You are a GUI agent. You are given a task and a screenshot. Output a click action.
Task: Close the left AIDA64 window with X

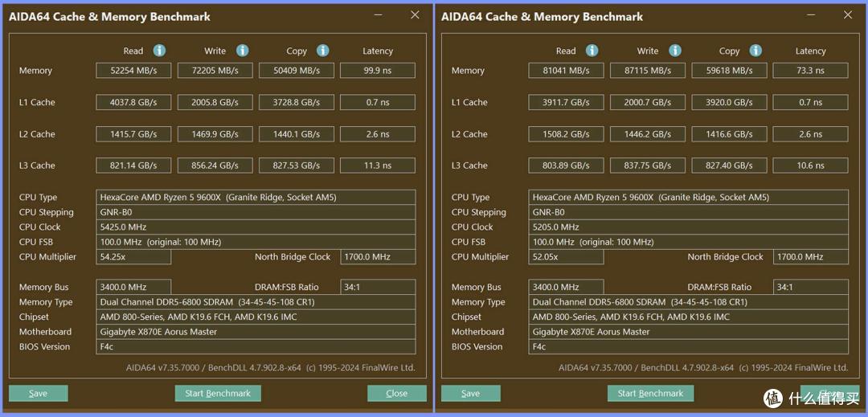(x=415, y=15)
